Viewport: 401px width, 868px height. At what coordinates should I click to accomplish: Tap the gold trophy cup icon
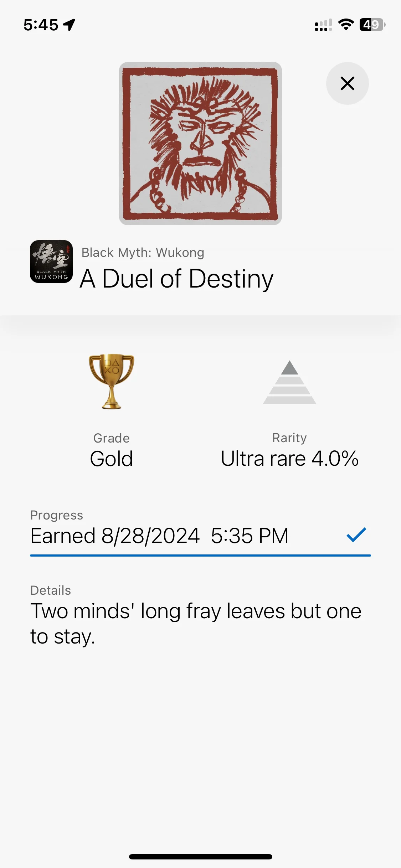pos(112,381)
